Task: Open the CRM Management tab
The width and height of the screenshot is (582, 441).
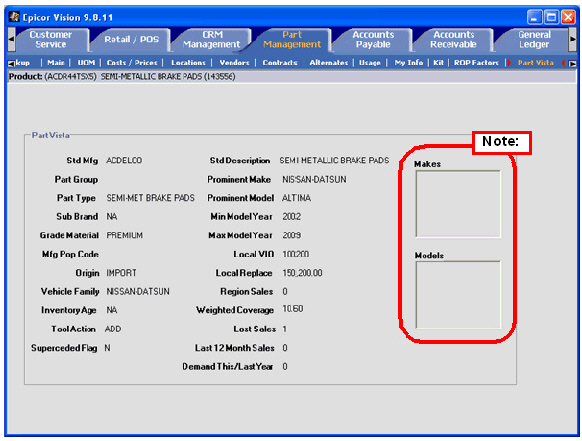Action: 212,39
